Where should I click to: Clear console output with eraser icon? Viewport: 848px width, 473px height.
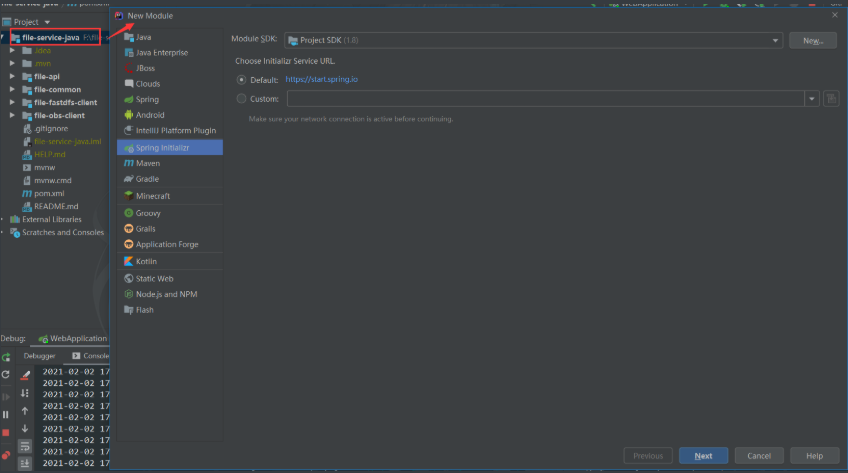[x=25, y=375]
